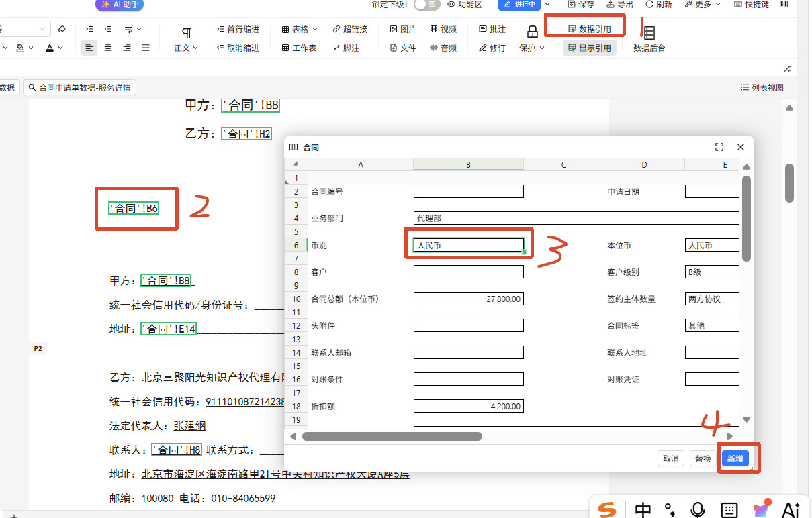
Task: Click the clear formatting eraser icon
Action: click(62, 30)
